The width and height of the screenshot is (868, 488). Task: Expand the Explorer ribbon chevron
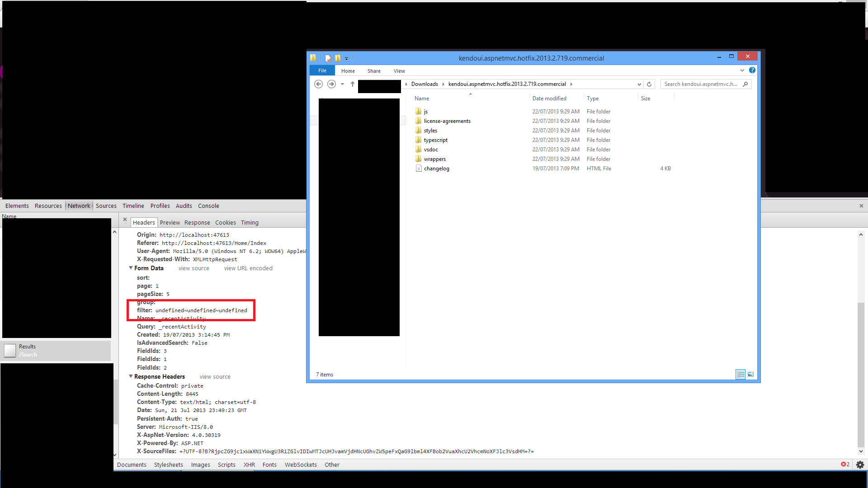click(742, 70)
